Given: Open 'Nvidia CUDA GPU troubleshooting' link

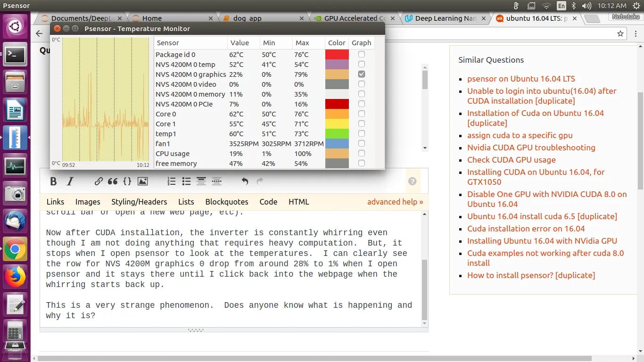Looking at the screenshot, I should click(x=531, y=148).
